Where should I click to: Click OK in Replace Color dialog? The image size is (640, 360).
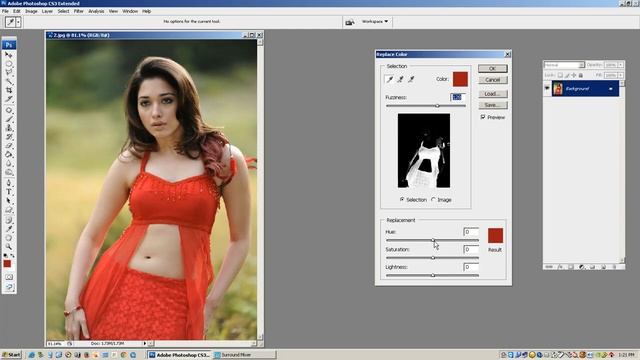[x=493, y=69]
